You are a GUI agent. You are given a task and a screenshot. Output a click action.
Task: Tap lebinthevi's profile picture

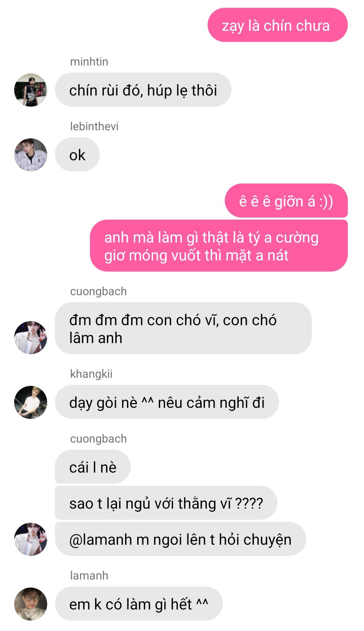click(x=31, y=155)
